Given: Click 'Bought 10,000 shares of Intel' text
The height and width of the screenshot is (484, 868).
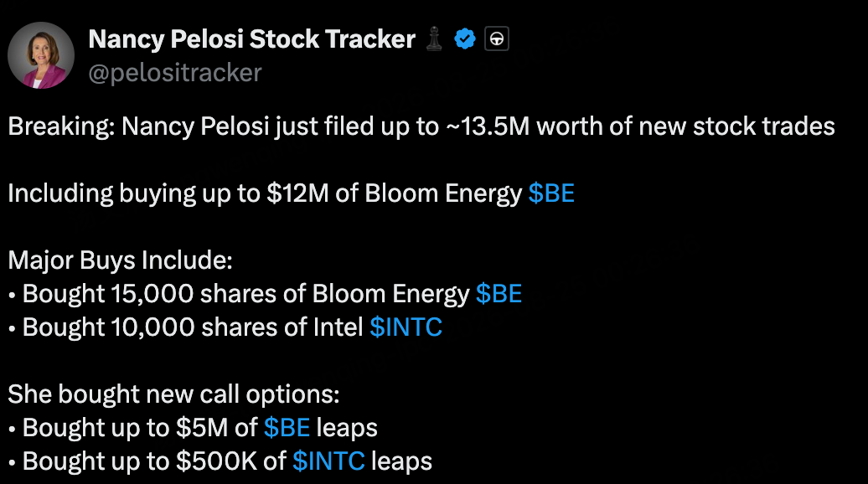Looking at the screenshot, I should tap(193, 327).
